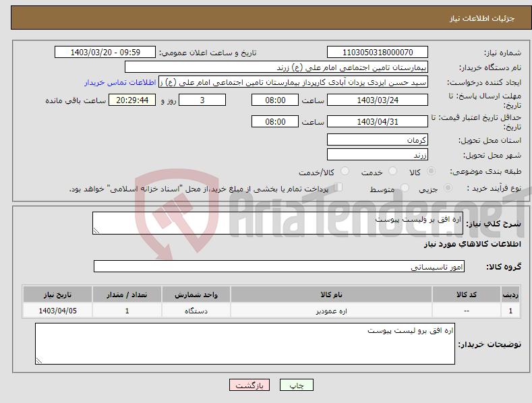Select the کالا/خدمت radio button
This screenshot has height=403, width=532.
[345, 171]
